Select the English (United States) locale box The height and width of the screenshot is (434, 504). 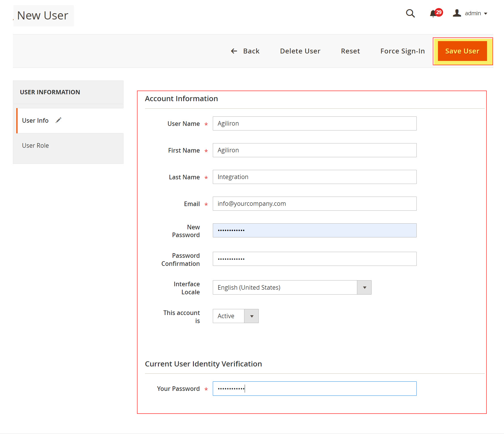pyautogui.click(x=292, y=287)
